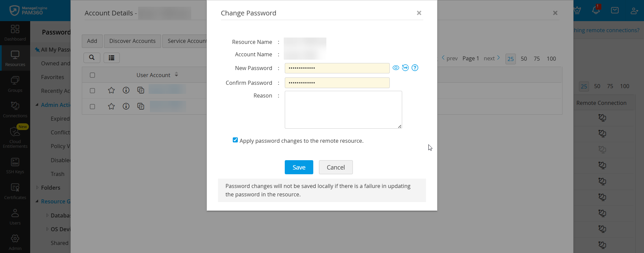The width and height of the screenshot is (644, 253).
Task: Switch to the SSH Keys section
Action: click(x=15, y=165)
